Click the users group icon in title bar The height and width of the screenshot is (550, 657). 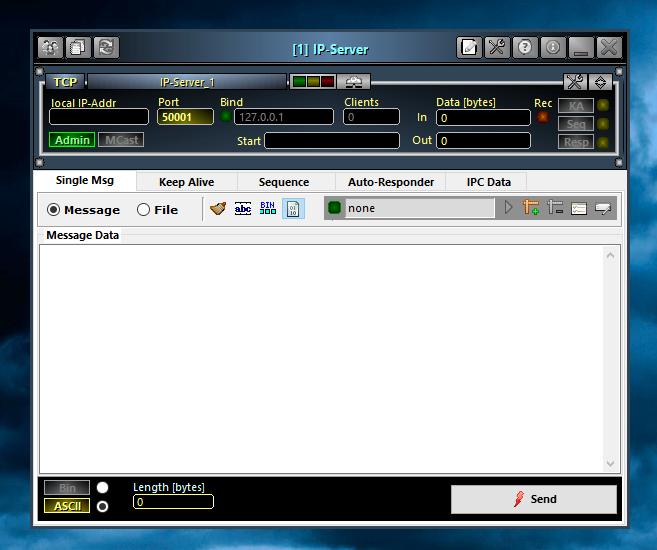(50, 47)
